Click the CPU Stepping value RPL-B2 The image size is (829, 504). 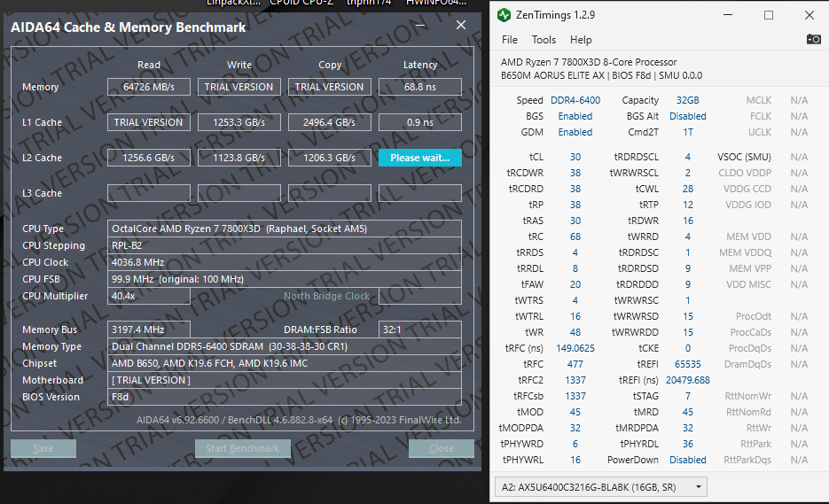pyautogui.click(x=285, y=245)
